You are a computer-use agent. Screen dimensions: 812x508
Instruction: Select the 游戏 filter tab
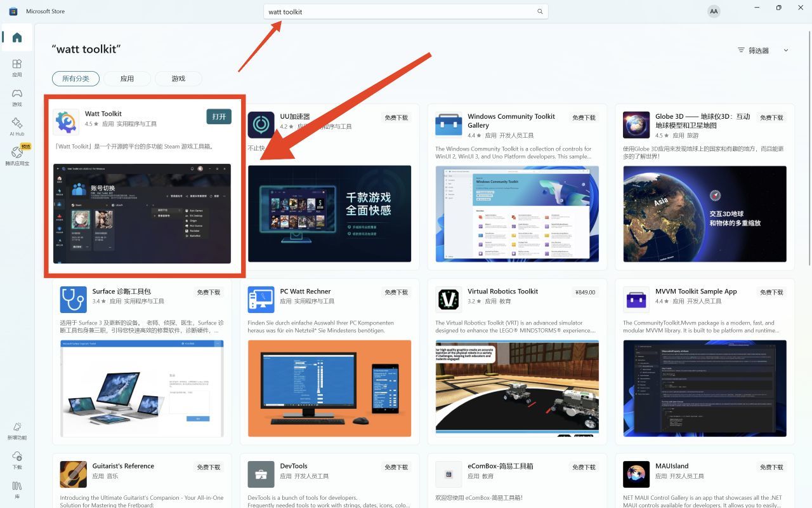click(178, 79)
